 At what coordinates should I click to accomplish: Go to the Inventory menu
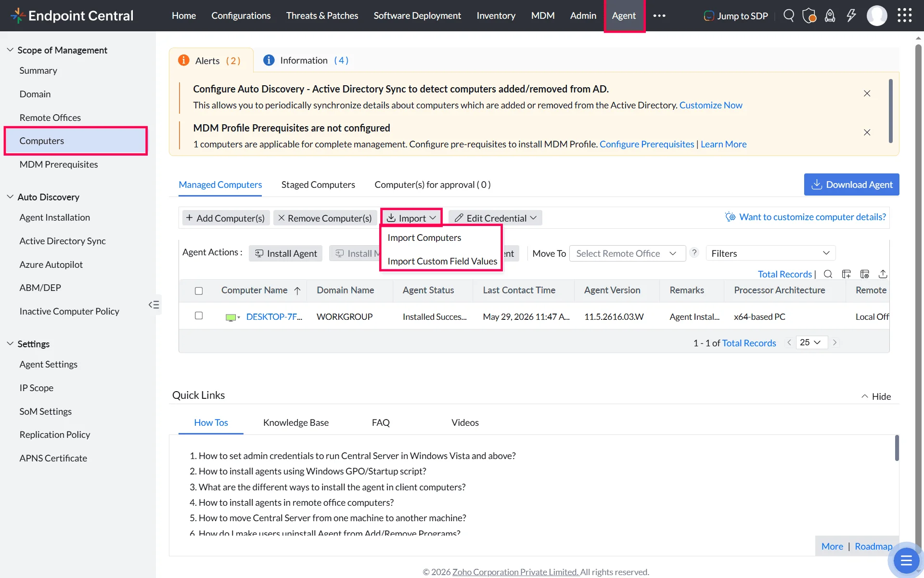[496, 15]
